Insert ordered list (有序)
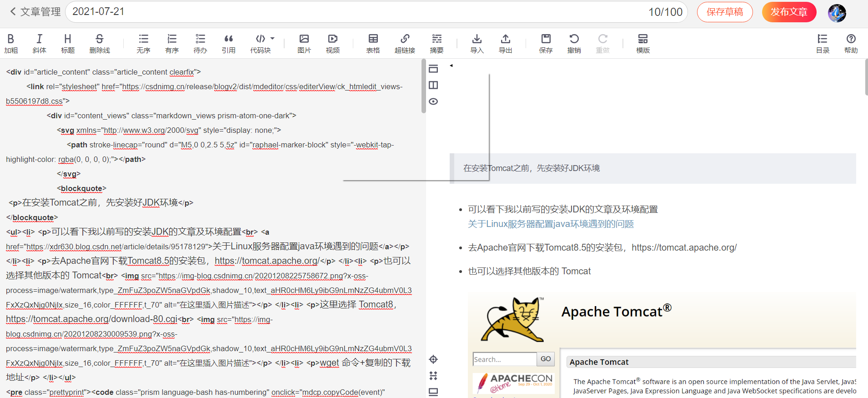868x398 pixels. click(172, 44)
